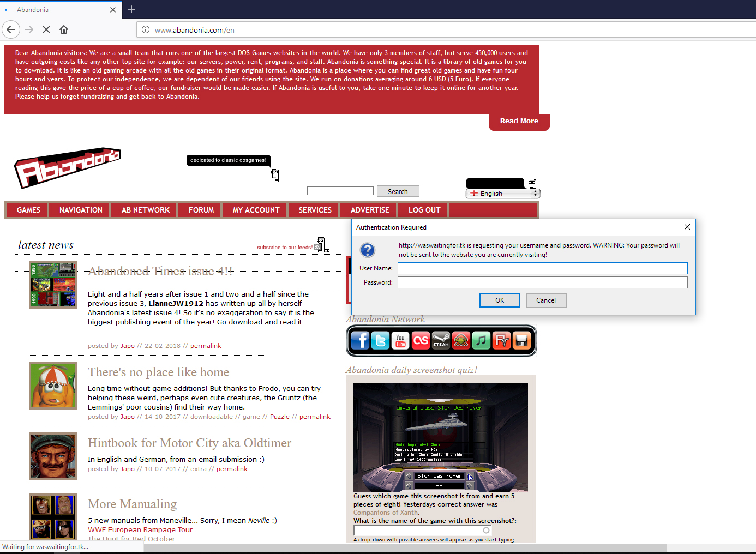Viewport: 756px width, 554px height.
Task: Click Abandoned Times issue 4 thumbnail
Action: (x=53, y=285)
